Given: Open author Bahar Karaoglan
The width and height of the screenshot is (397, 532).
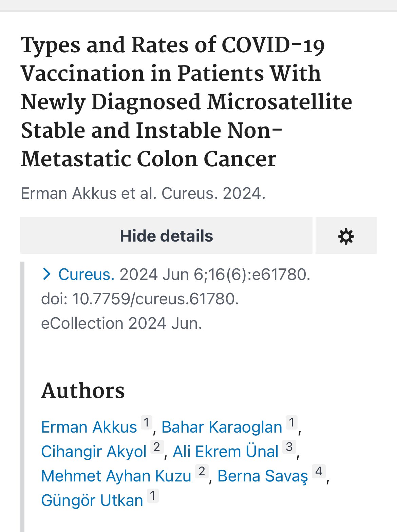Looking at the screenshot, I should (222, 427).
